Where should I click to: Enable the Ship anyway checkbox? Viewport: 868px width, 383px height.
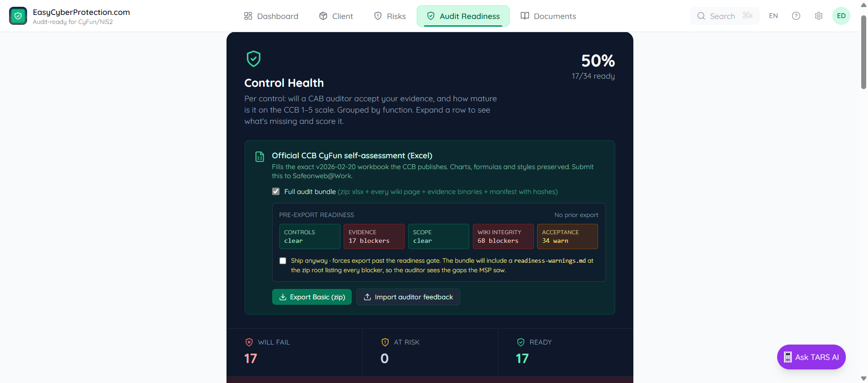click(283, 260)
